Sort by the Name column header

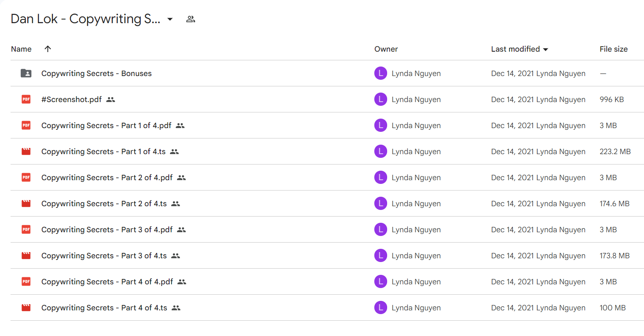pos(21,49)
